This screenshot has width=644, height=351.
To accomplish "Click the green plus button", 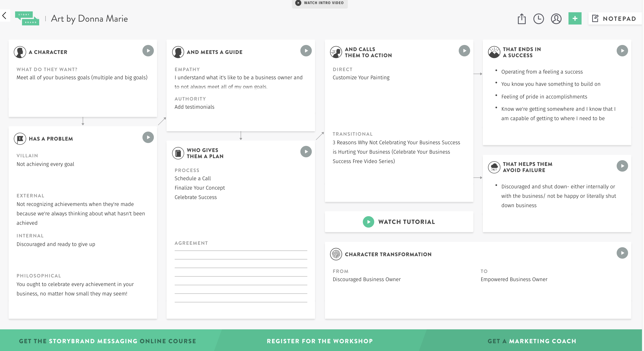I will click(575, 18).
